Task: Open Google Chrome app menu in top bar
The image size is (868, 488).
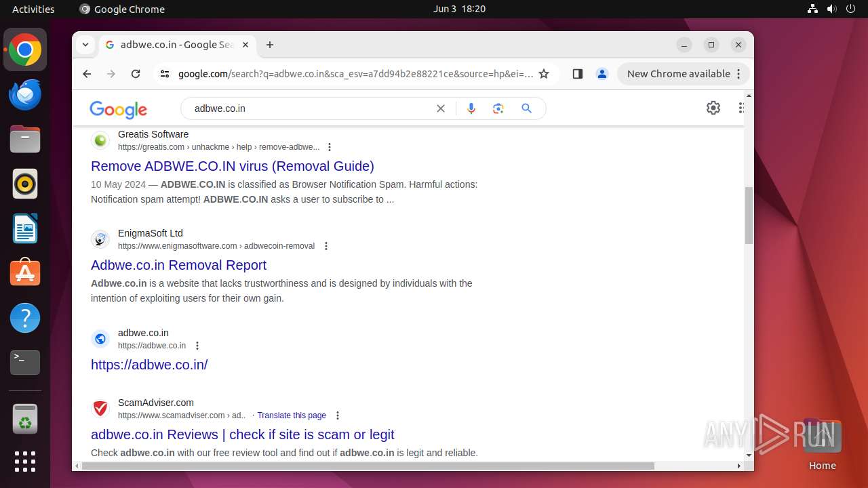Action: 122,9
